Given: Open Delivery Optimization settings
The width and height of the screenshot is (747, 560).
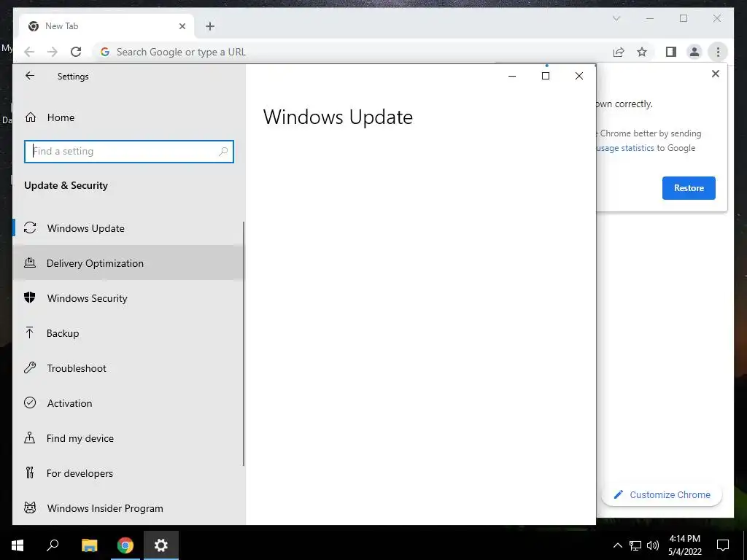Looking at the screenshot, I should [x=128, y=262].
